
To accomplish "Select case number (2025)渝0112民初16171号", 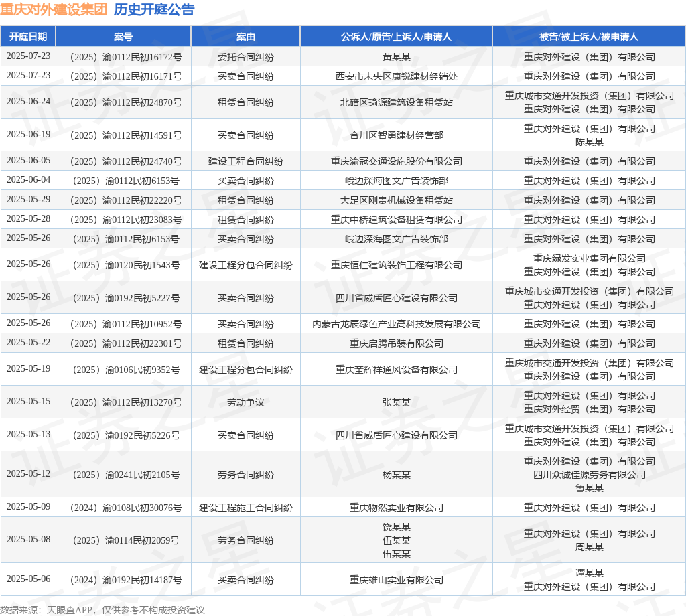I will coord(126,76).
